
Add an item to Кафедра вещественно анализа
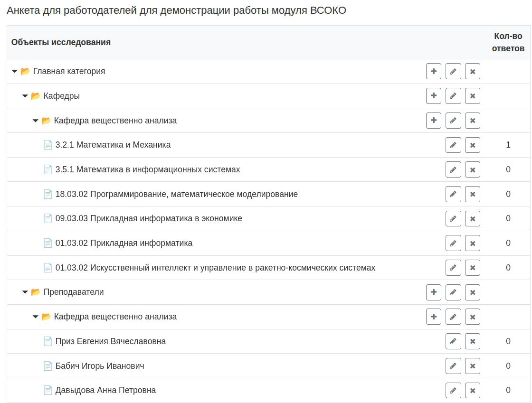click(433, 120)
